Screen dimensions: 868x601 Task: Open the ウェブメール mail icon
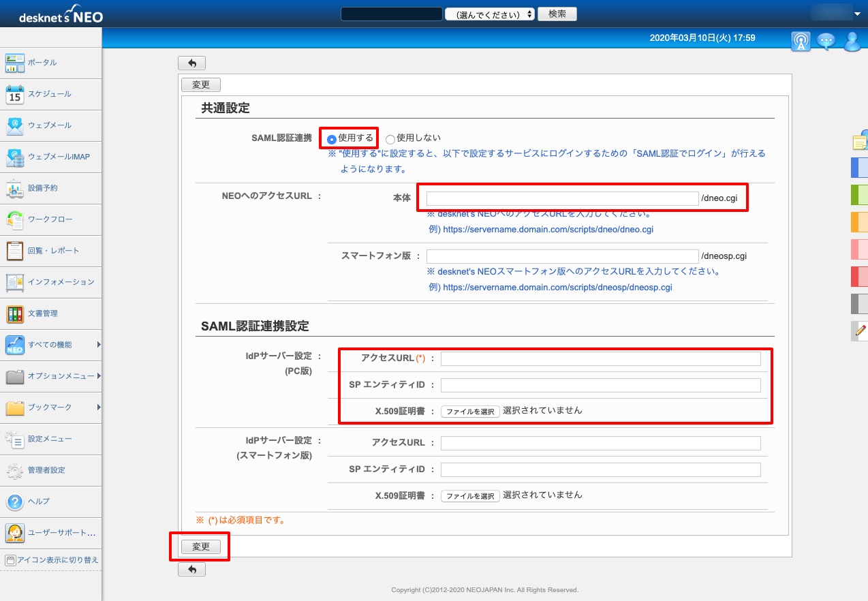coord(15,125)
